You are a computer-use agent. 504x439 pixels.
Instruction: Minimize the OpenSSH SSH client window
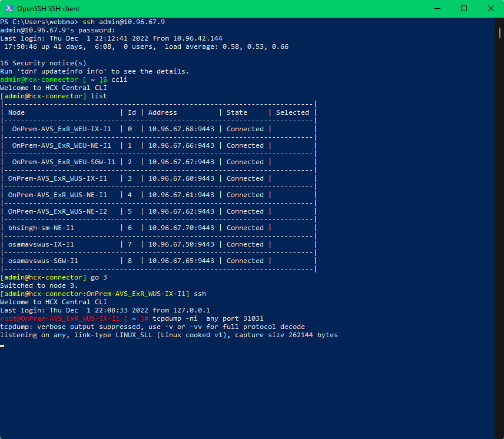pyautogui.click(x=437, y=9)
